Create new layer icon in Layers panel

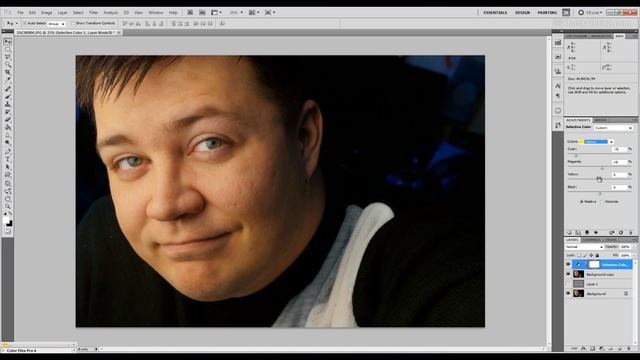pos(620,349)
